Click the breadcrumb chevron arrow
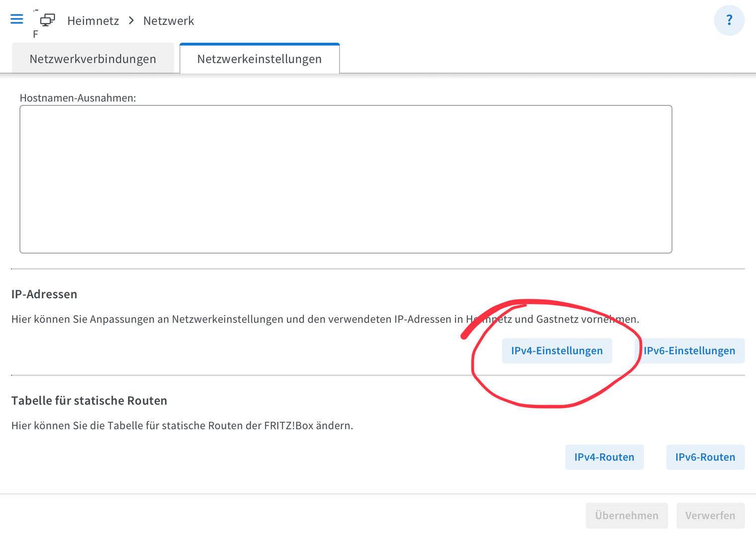756x537 pixels. 131,20
